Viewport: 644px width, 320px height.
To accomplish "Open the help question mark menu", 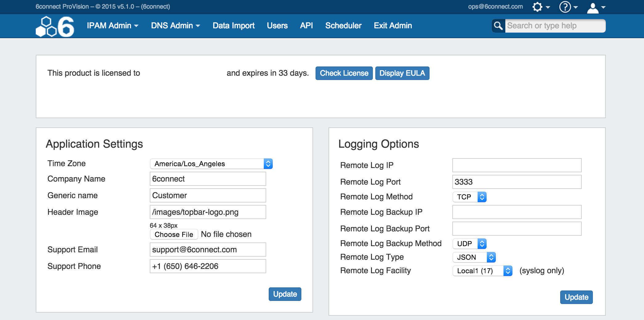I will (x=568, y=7).
